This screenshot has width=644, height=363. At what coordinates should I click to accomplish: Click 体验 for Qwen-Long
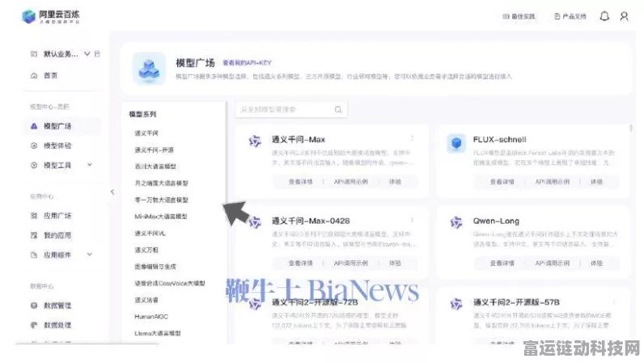[597, 264]
